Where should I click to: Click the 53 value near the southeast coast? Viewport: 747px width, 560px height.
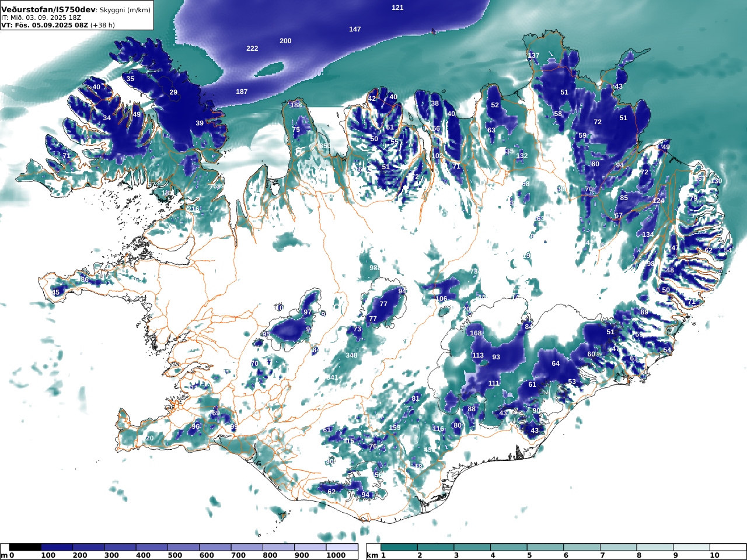pyautogui.click(x=572, y=382)
